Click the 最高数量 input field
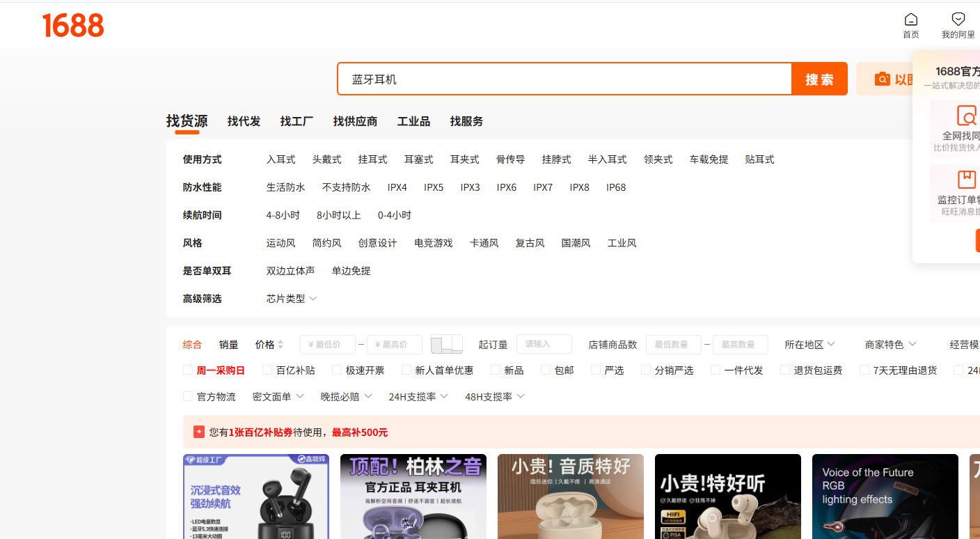980x539 pixels. point(741,345)
